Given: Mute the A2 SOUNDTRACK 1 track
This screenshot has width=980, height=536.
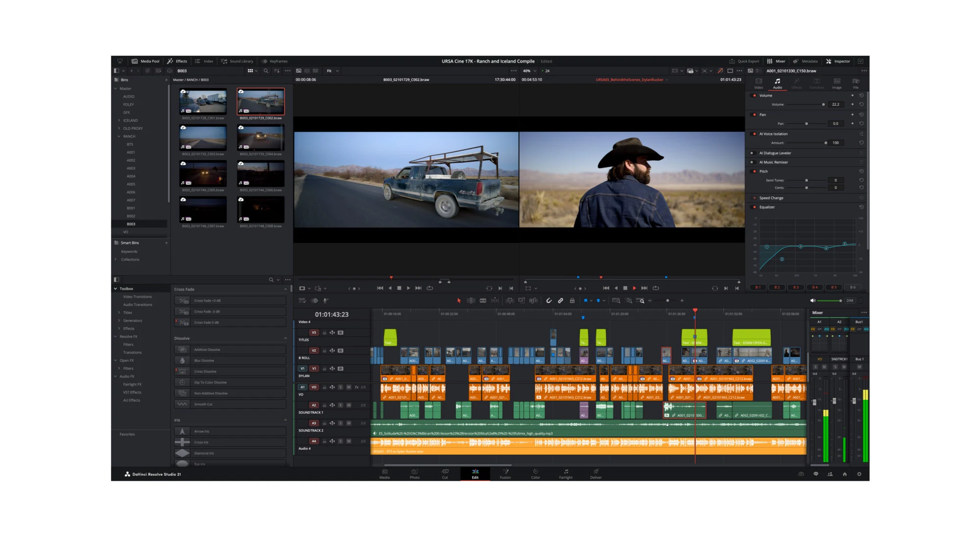Looking at the screenshot, I should pyautogui.click(x=348, y=405).
